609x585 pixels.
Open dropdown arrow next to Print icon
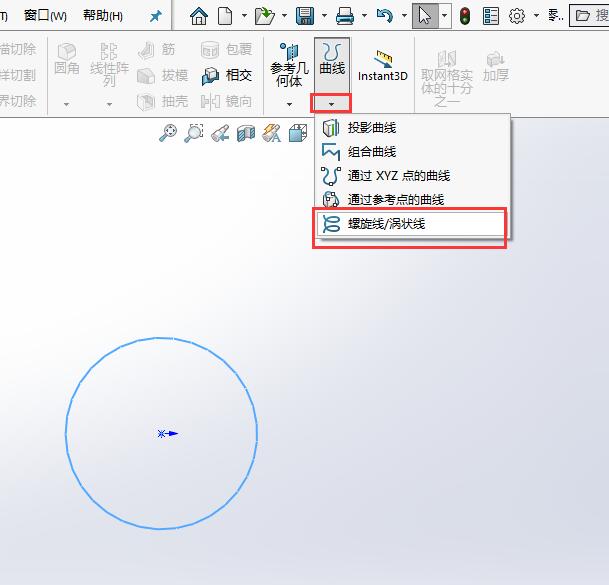(364, 16)
